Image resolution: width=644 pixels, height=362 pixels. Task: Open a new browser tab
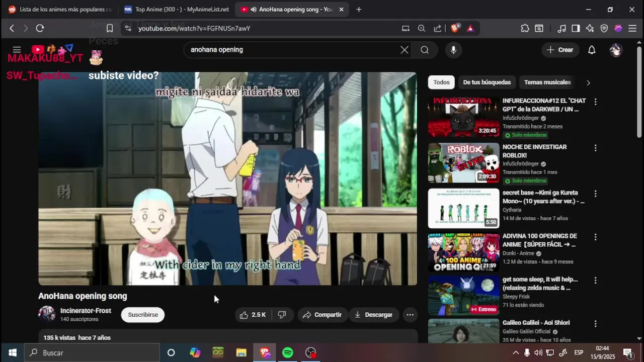tap(359, 10)
